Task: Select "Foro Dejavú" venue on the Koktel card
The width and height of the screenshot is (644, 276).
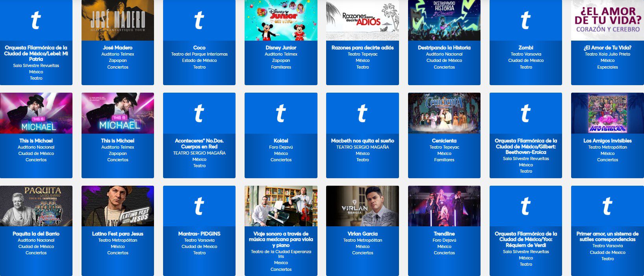Action: pyautogui.click(x=281, y=147)
